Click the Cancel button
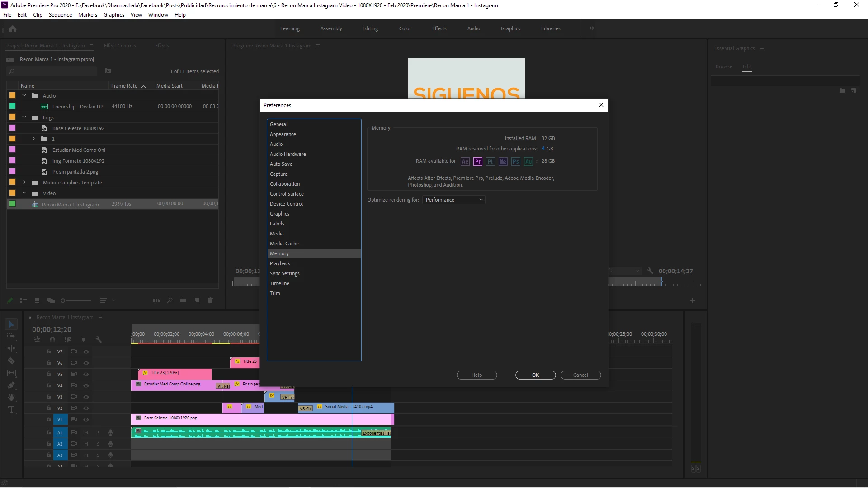This screenshot has height=488, width=868. [x=580, y=375]
